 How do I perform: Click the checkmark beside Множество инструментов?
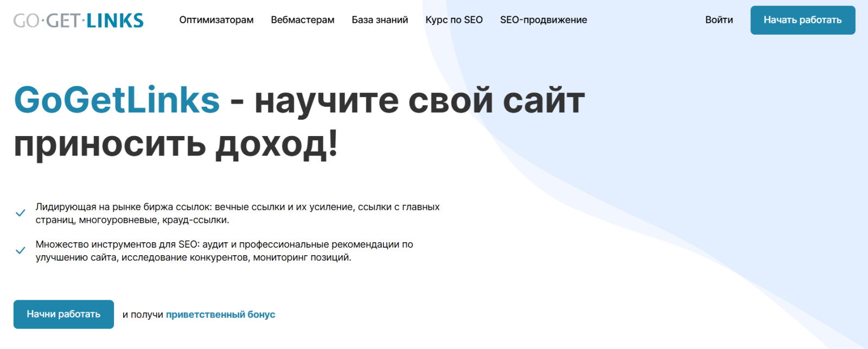20,250
